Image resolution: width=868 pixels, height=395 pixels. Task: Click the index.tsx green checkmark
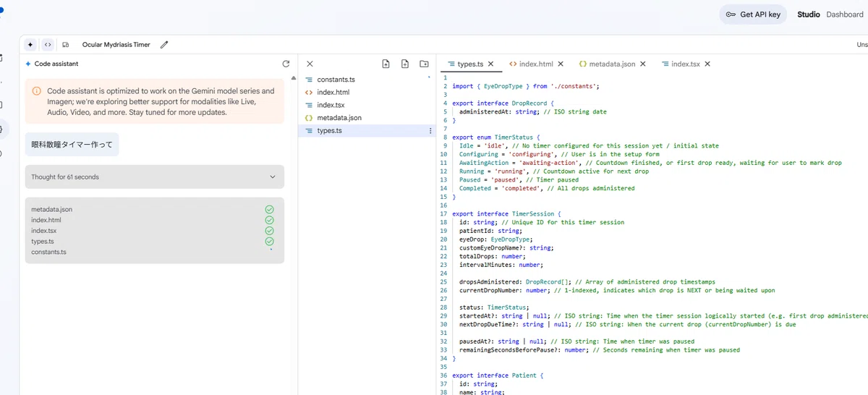(x=270, y=231)
